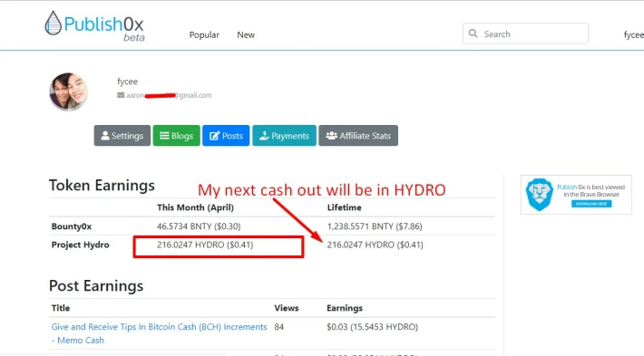Click the search magnifier icon
Screen dimensions: 644x356
(473, 34)
